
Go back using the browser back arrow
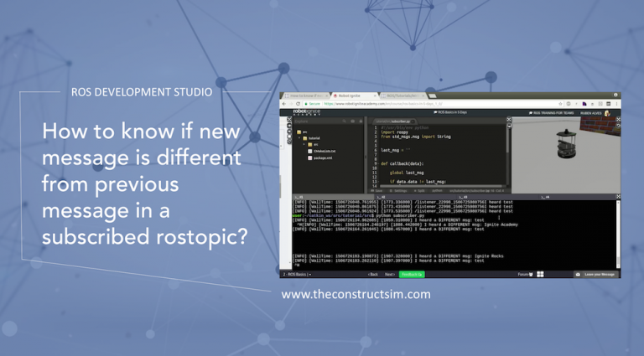[284, 104]
